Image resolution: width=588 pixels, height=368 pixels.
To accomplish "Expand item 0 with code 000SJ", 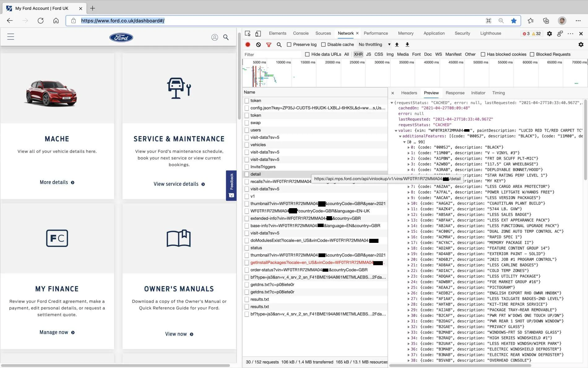I will pyautogui.click(x=409, y=147).
